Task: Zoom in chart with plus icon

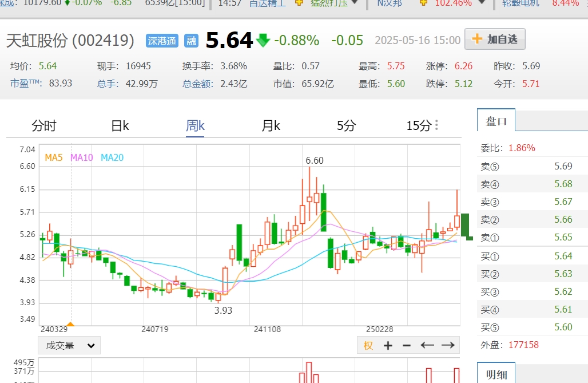Action: [388, 345]
